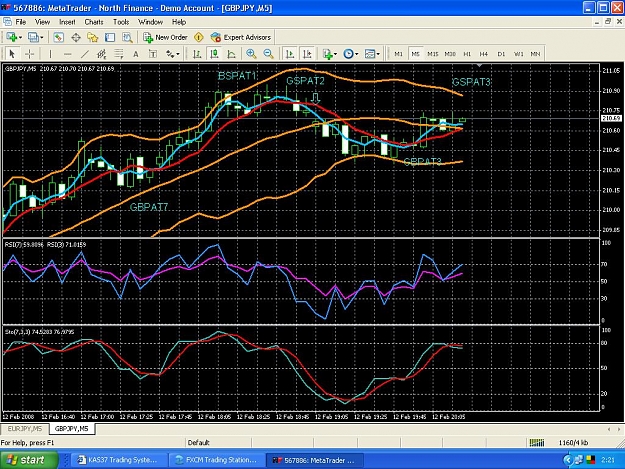
Task: Select the Crosshair tool
Action: pos(29,53)
